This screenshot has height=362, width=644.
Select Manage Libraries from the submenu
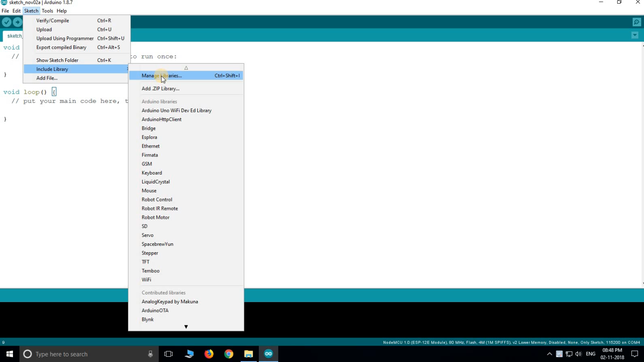162,76
